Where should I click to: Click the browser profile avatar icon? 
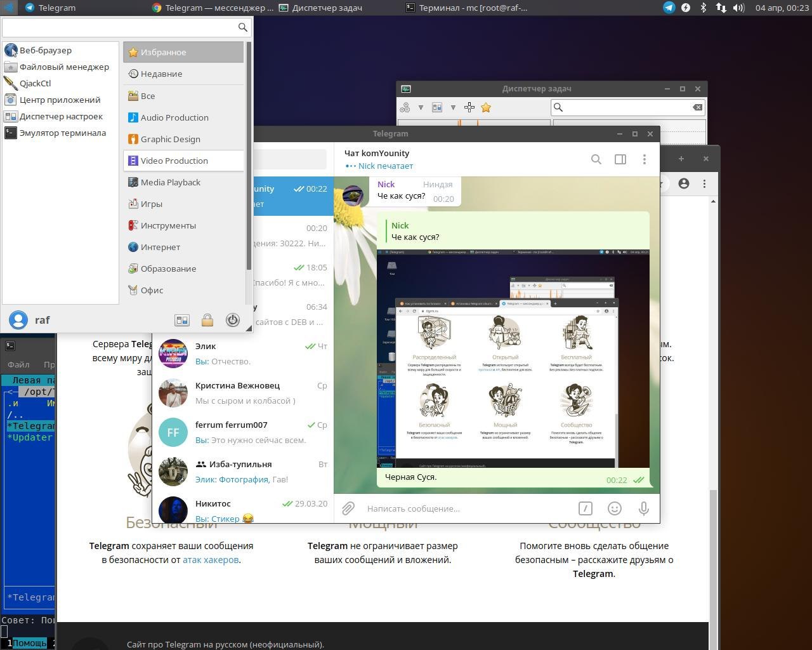click(x=684, y=183)
